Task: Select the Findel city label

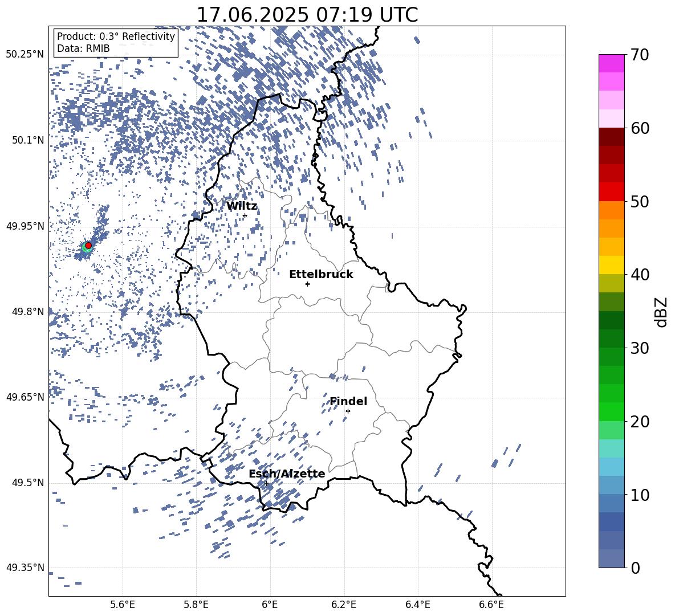Action: [x=348, y=401]
